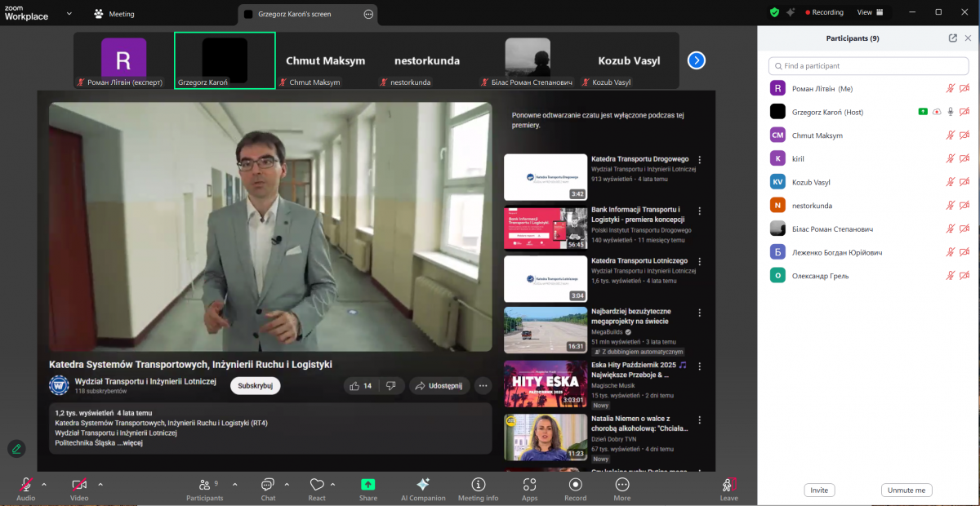Screen dimensions: 980x506
Task: Toggle microphone with the Audio button
Action: [25, 485]
